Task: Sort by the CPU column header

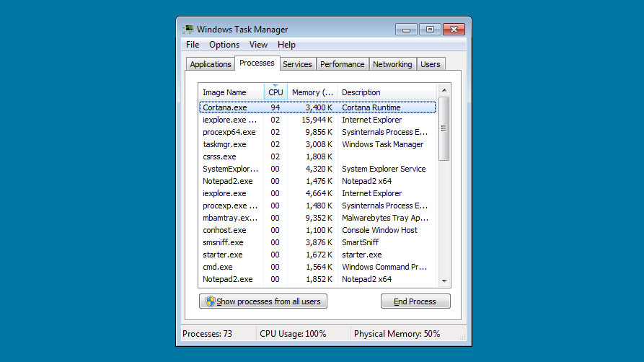Action: [275, 92]
